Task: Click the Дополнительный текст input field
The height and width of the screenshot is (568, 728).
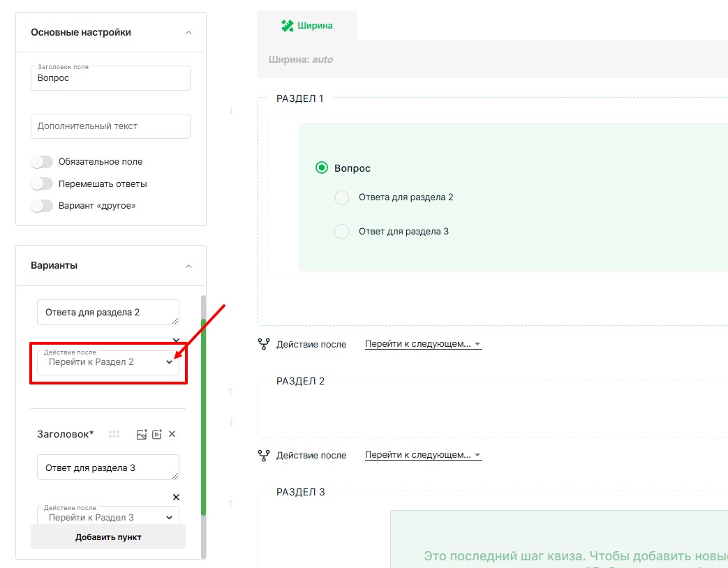Action: coord(110,126)
